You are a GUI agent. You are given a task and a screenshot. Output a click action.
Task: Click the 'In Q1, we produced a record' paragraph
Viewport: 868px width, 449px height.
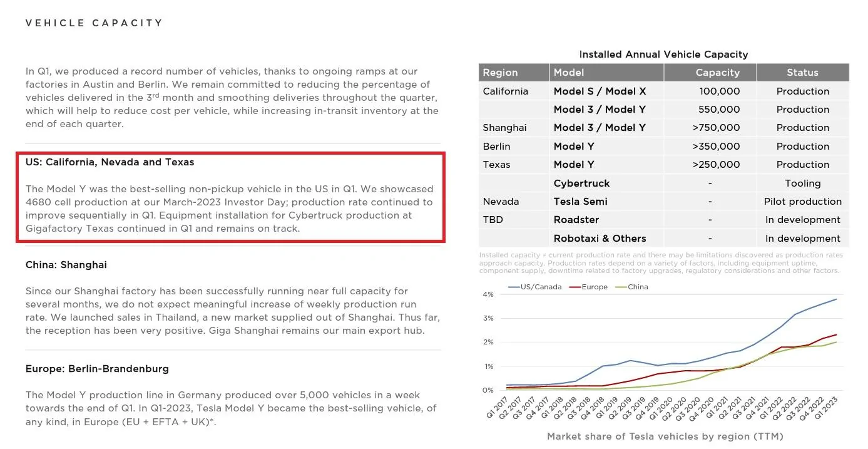pos(232,98)
